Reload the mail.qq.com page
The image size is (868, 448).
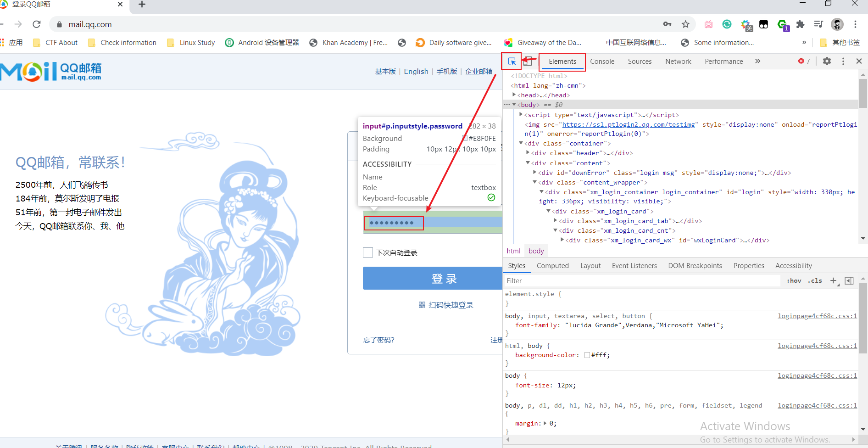coord(37,24)
